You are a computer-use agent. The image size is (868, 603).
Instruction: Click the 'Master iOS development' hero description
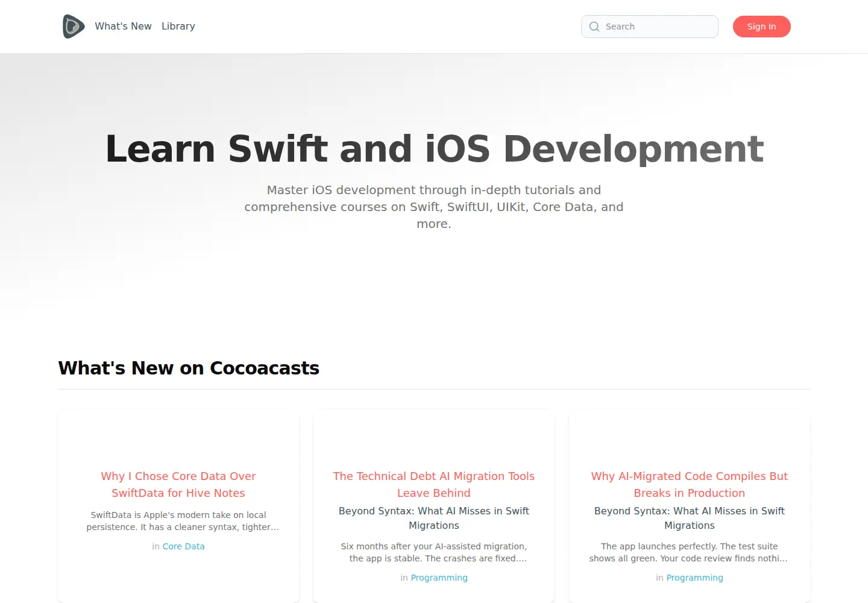[434, 207]
